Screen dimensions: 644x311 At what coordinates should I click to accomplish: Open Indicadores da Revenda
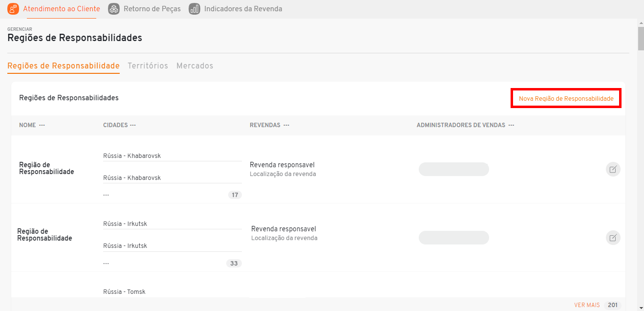click(x=236, y=9)
